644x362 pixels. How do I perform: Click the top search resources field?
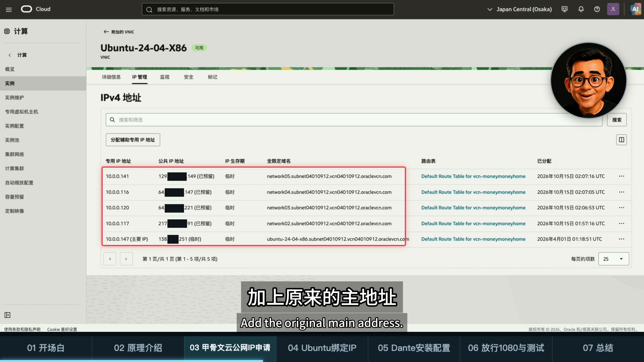[268, 9]
